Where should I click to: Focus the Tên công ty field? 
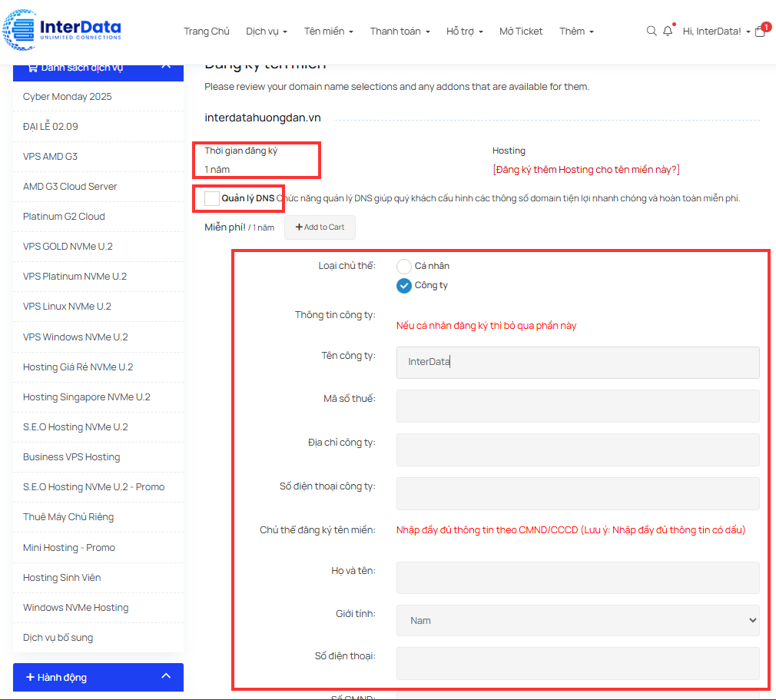pos(578,363)
